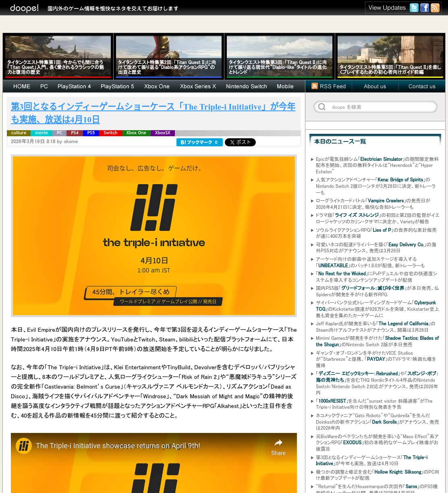Open the Twitter icon in header

pyautogui.click(x=414, y=8)
